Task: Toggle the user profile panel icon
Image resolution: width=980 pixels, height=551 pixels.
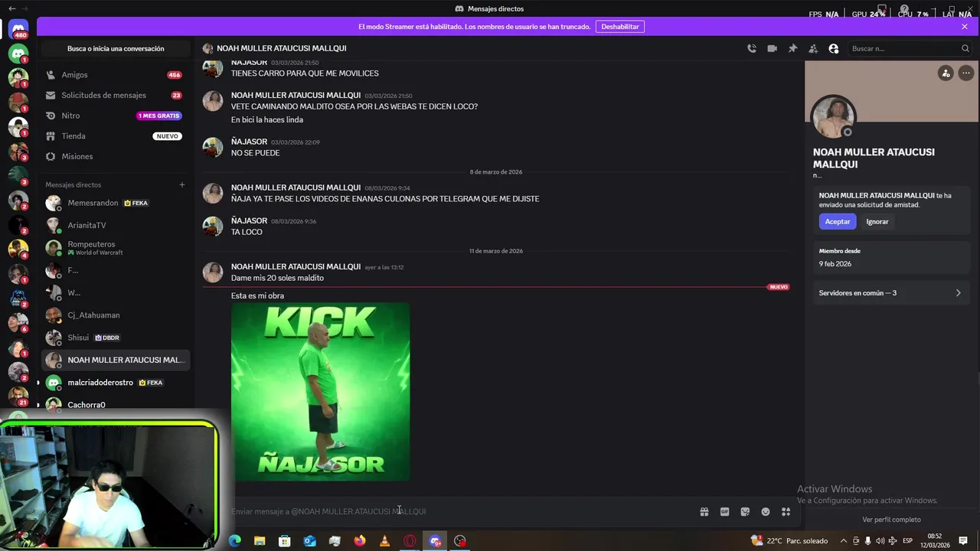Action: click(x=834, y=48)
